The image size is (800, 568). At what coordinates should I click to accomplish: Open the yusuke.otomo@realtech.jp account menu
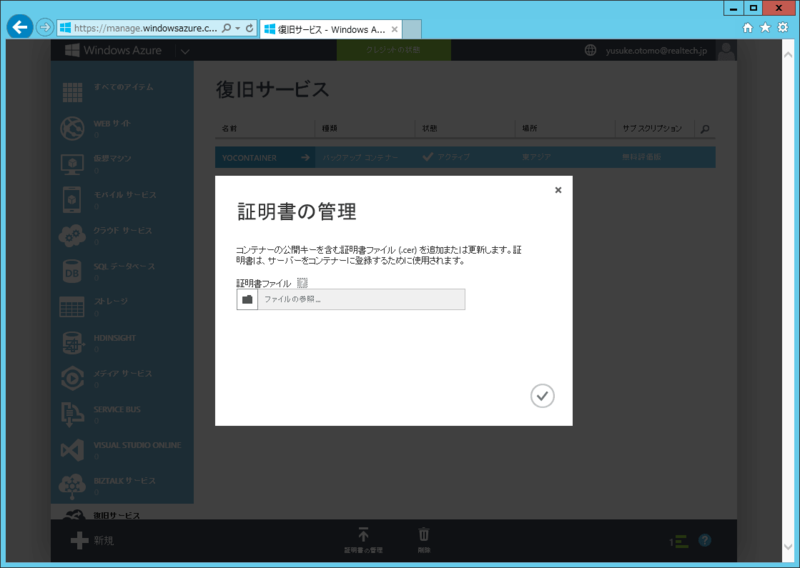pyautogui.click(x=656, y=51)
